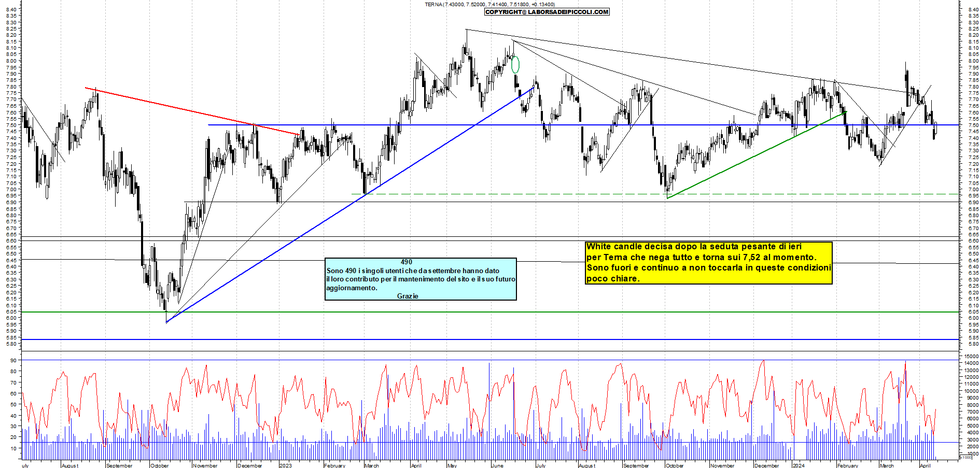This screenshot has height=468, width=980.
Task: Click 1000 on the volume scale
Action: point(973,453)
